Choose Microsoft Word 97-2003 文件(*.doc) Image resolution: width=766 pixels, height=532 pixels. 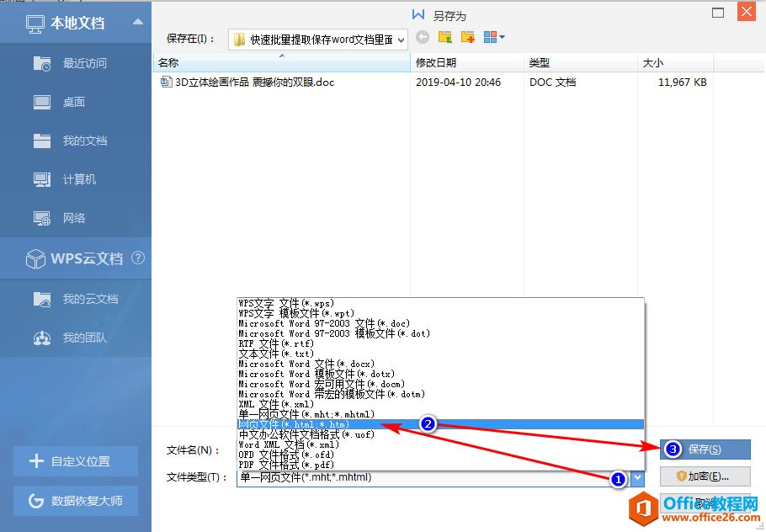tap(440, 323)
